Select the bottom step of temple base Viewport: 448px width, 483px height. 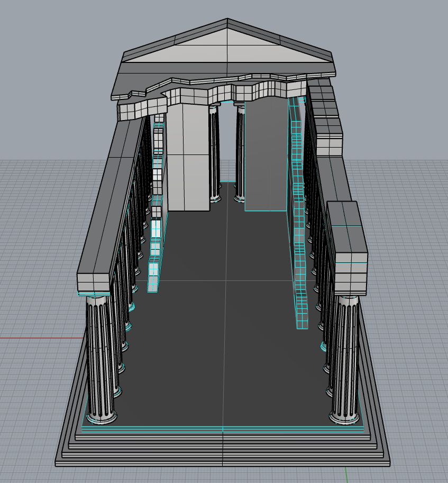pyautogui.click(x=222, y=461)
